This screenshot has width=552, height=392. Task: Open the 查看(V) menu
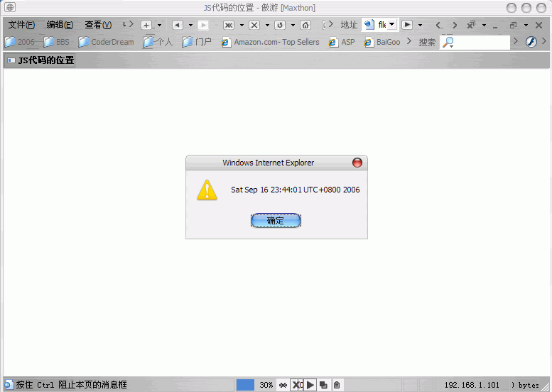[98, 25]
